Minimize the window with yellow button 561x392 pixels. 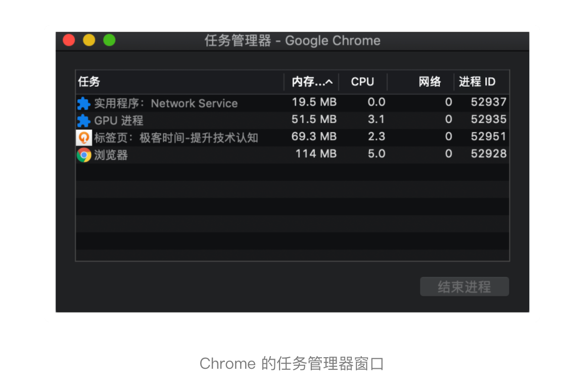pyautogui.click(x=89, y=40)
